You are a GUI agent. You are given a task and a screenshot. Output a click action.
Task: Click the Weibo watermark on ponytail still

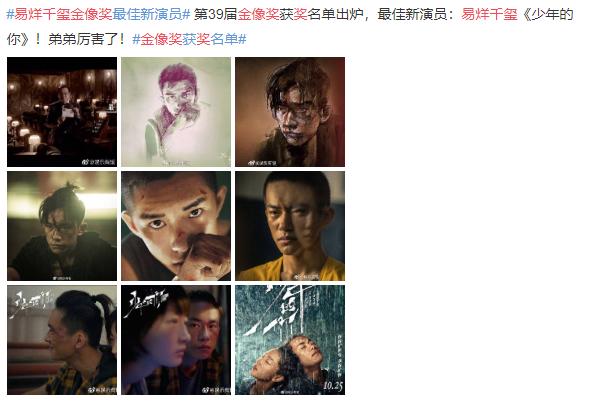click(x=102, y=390)
